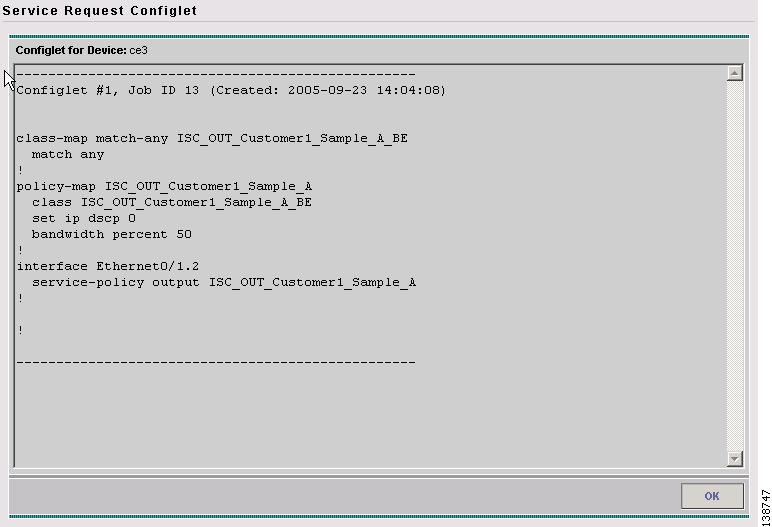Click the 'class ISC_OUT_Customer1_Sample_A_BE' line
The image size is (772, 527).
pos(172,202)
